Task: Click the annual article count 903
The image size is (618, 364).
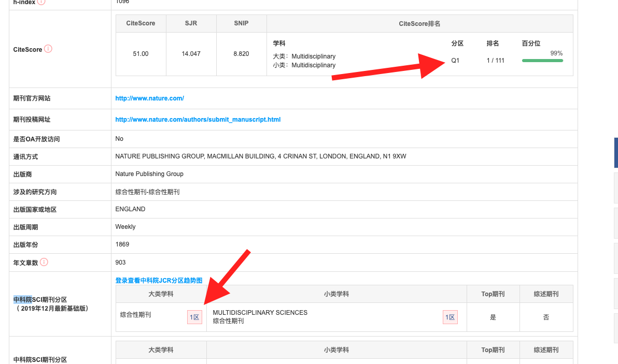Action: point(121,263)
